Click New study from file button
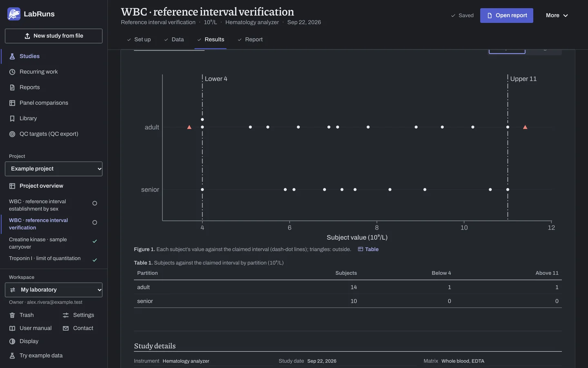588x368 pixels. (x=53, y=36)
